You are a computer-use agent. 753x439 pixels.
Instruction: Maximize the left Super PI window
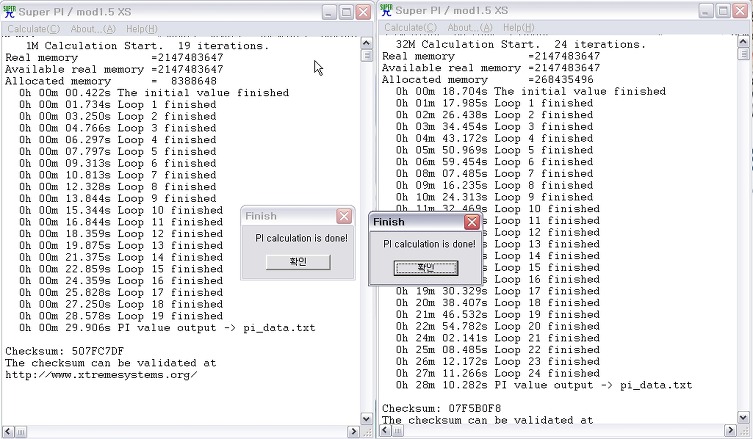[x=346, y=12]
